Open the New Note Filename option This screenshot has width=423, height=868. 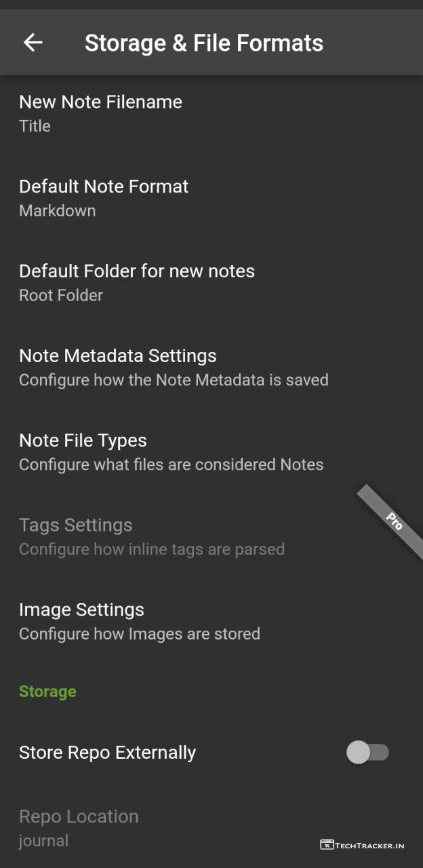pos(100,102)
